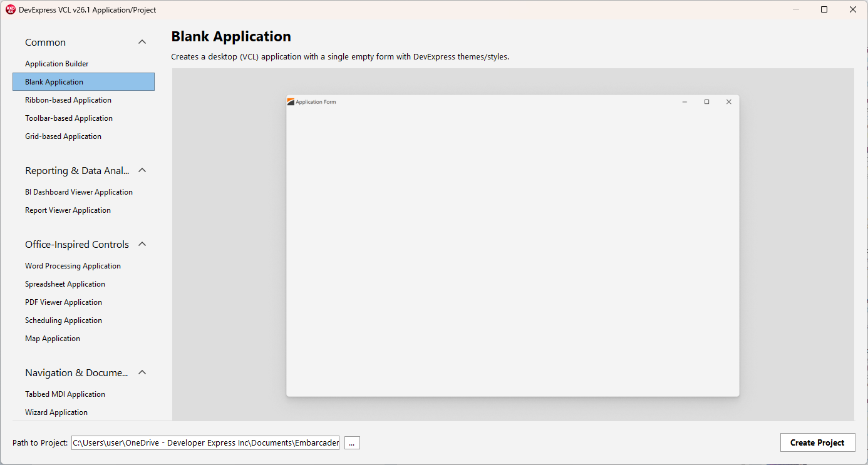Click the DevExpress app icon in title bar
The width and height of the screenshot is (868, 465).
pyautogui.click(x=10, y=9)
